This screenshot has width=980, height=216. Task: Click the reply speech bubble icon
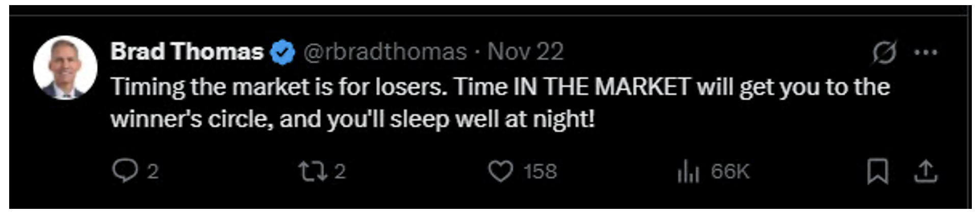click(125, 171)
